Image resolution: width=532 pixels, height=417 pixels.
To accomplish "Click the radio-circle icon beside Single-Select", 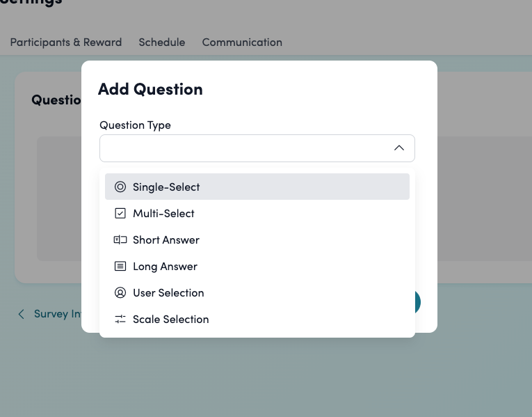I will pos(120,187).
